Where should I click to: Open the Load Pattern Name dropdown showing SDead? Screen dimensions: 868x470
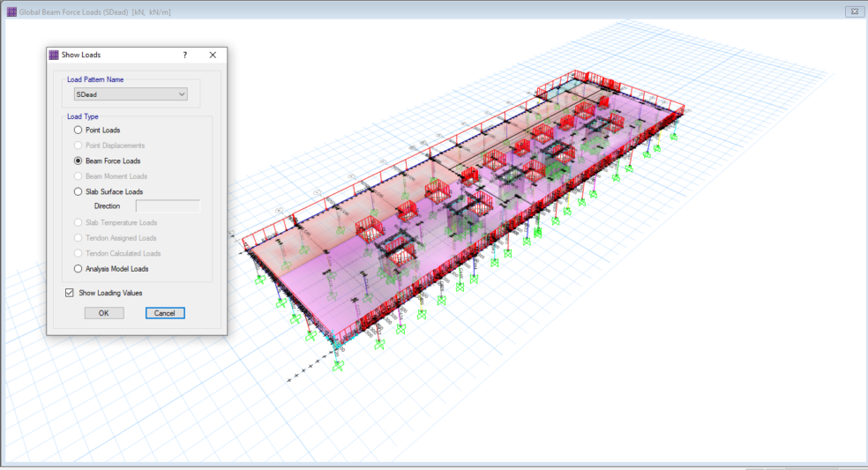(x=131, y=94)
